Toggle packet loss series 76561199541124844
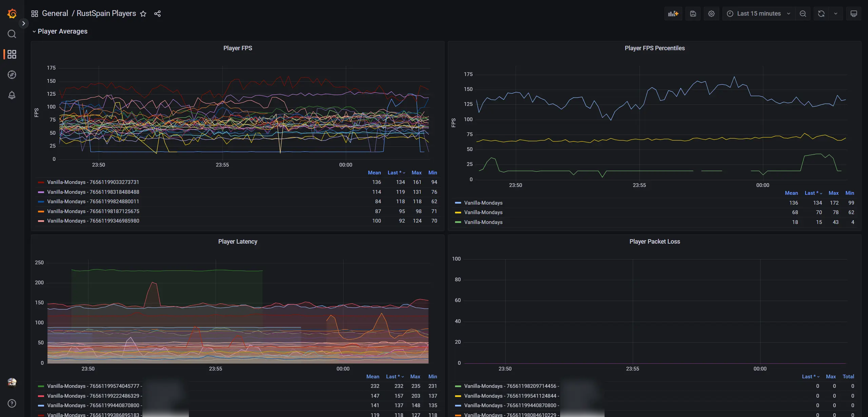Viewport: 868px width, 417px height. pos(512,396)
